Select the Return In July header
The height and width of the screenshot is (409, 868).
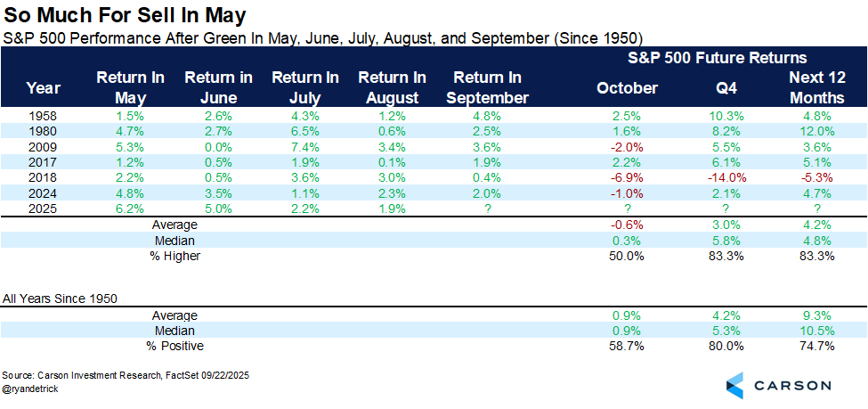pyautogui.click(x=305, y=87)
